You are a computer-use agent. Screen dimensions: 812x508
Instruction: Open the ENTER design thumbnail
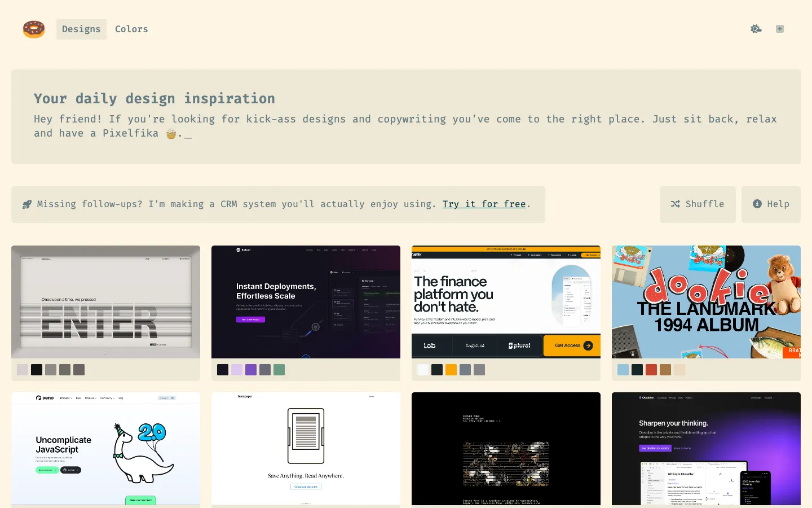(x=105, y=302)
